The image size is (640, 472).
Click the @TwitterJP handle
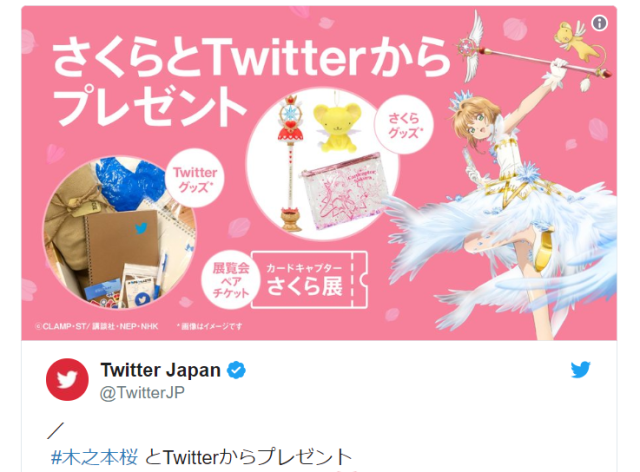(x=142, y=393)
